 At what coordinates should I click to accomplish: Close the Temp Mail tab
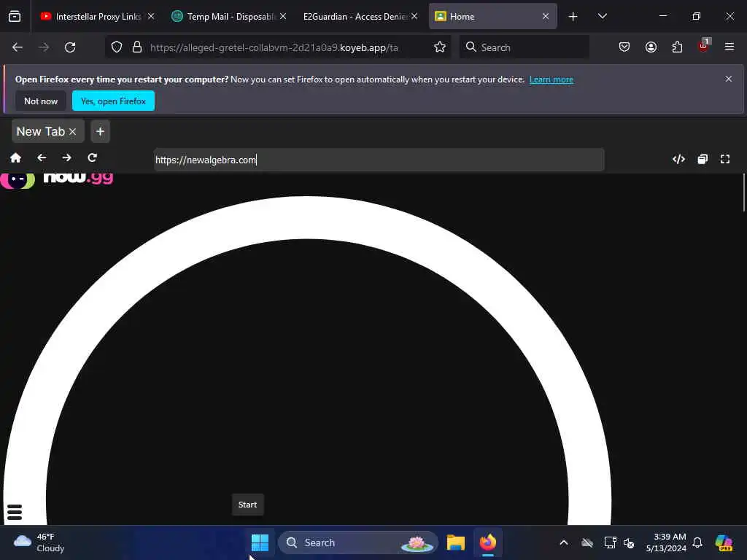click(x=283, y=16)
